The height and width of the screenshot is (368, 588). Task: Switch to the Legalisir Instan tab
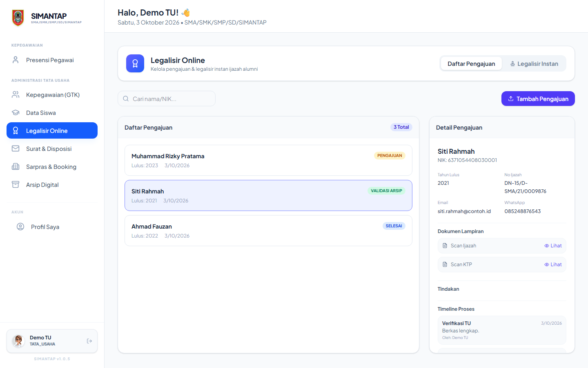pos(534,64)
